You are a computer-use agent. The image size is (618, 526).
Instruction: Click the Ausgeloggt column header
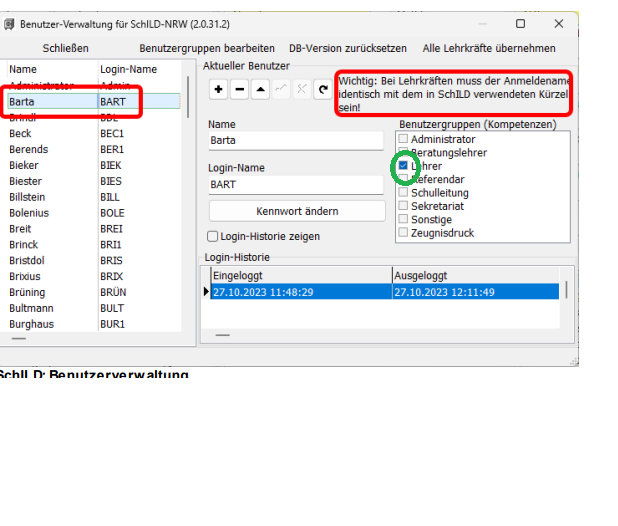[x=476, y=275]
